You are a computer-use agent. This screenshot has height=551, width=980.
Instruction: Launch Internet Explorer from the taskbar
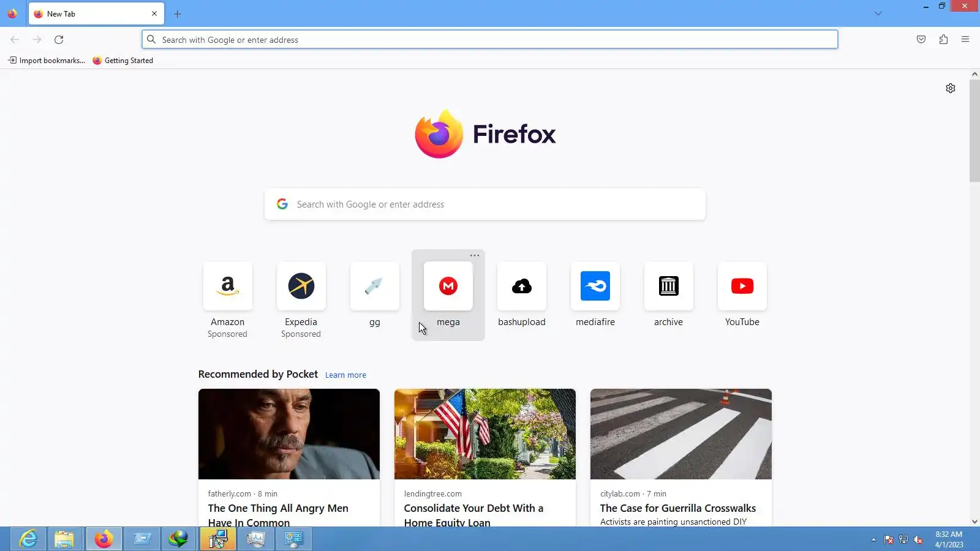[28, 539]
